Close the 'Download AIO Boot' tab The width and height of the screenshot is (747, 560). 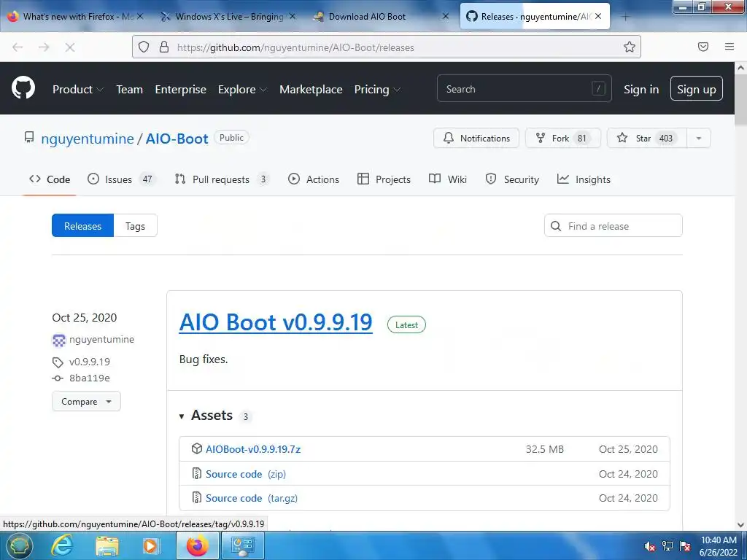tap(446, 16)
